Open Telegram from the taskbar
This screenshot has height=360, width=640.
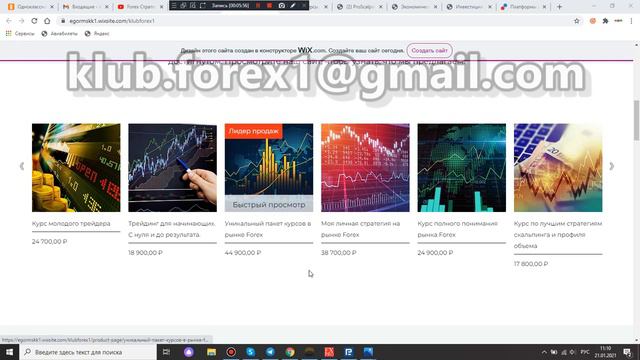click(270, 352)
